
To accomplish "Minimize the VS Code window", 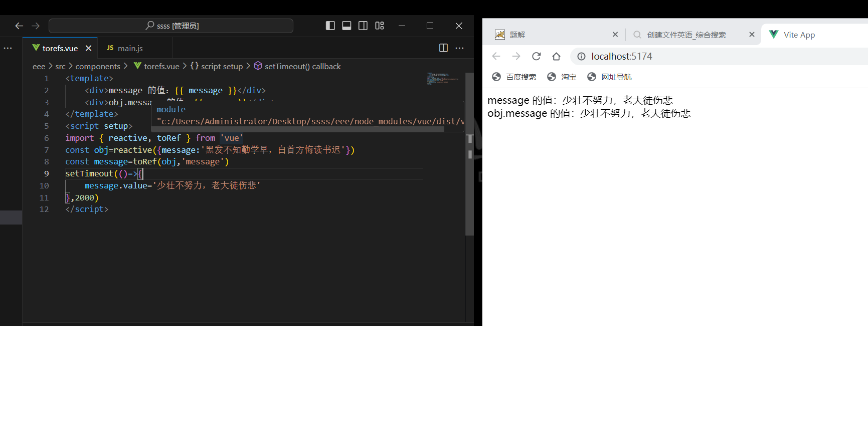I will 402,26.
